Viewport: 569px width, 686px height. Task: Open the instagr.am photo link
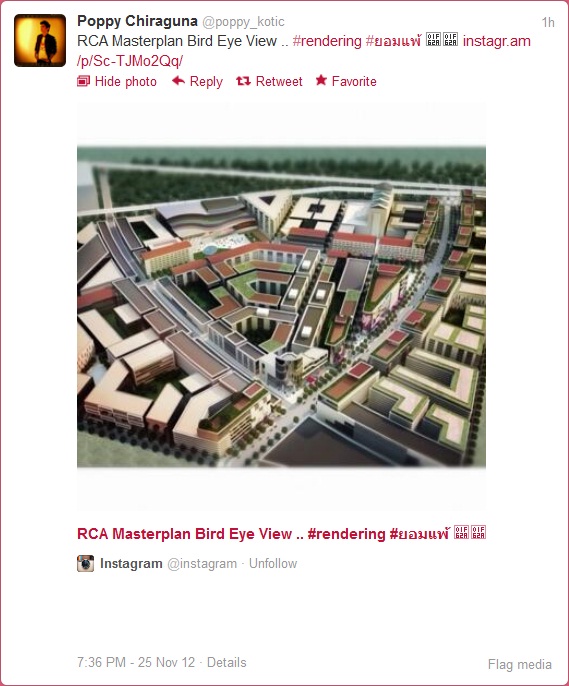(304, 51)
